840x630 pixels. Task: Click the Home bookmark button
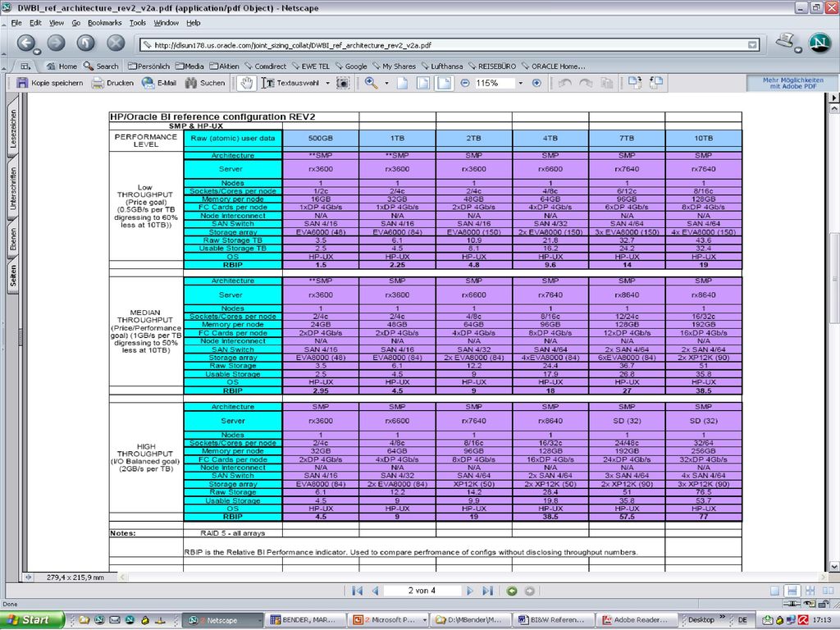tap(62, 66)
